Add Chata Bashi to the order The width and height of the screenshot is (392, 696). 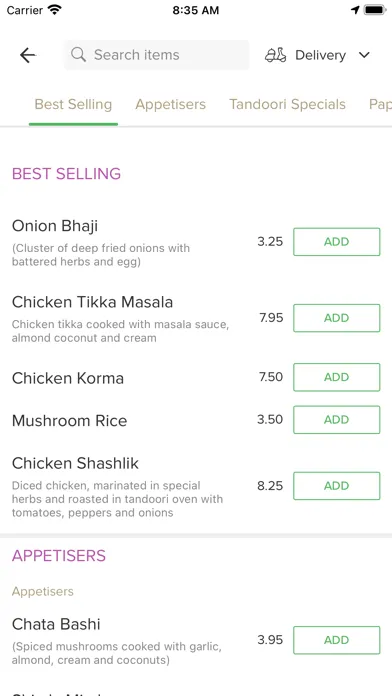coord(337,640)
